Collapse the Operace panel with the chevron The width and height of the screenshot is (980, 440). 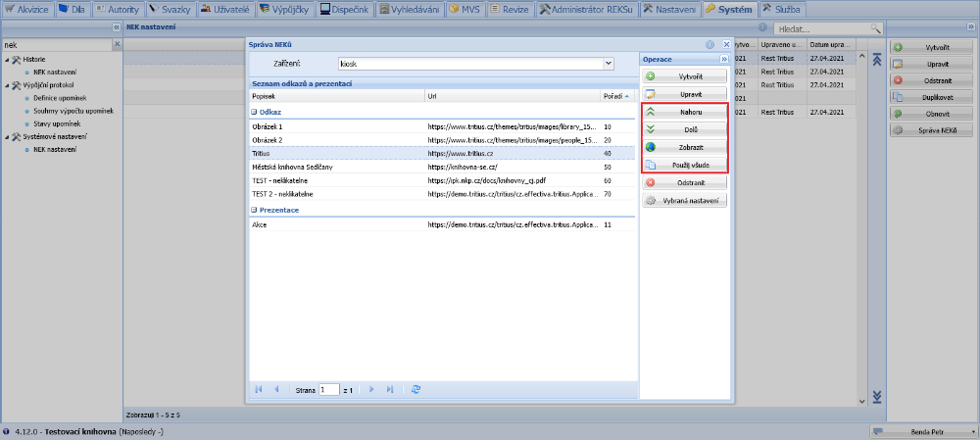click(724, 59)
